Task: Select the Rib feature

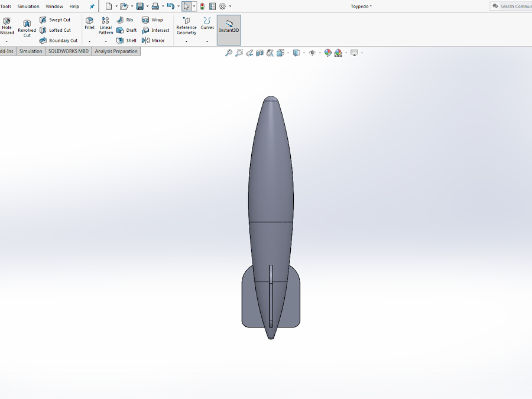Action: click(x=125, y=20)
